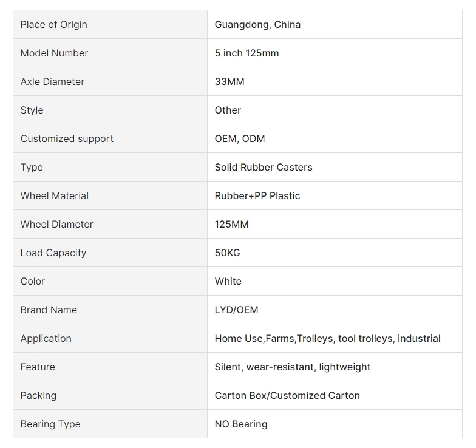Select the Silent, wear-resistant, lightweight feature text
Image resolution: width=476 pixels, height=448 pixels.
[x=292, y=367]
